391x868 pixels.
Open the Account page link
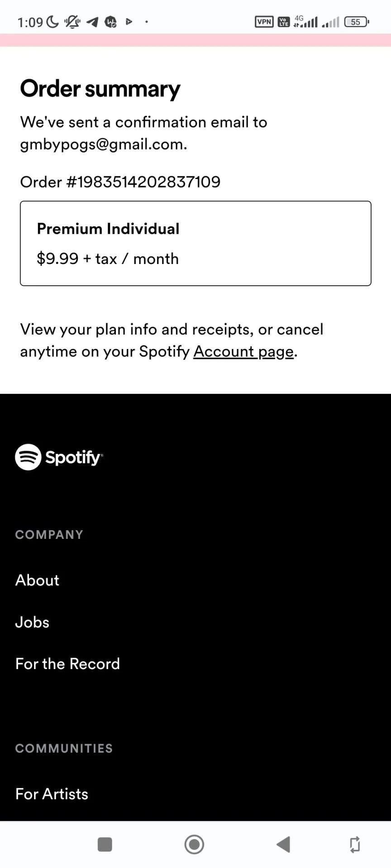[243, 352]
